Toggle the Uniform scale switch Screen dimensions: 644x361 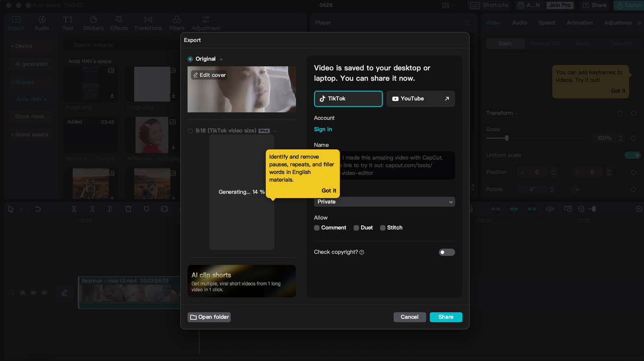click(x=632, y=155)
